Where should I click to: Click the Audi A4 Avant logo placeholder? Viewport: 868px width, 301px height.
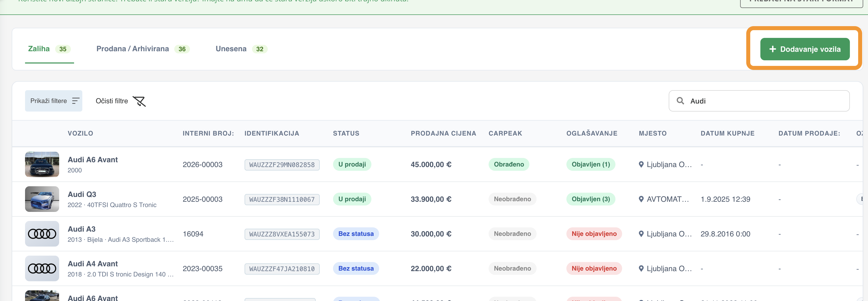pos(42,269)
